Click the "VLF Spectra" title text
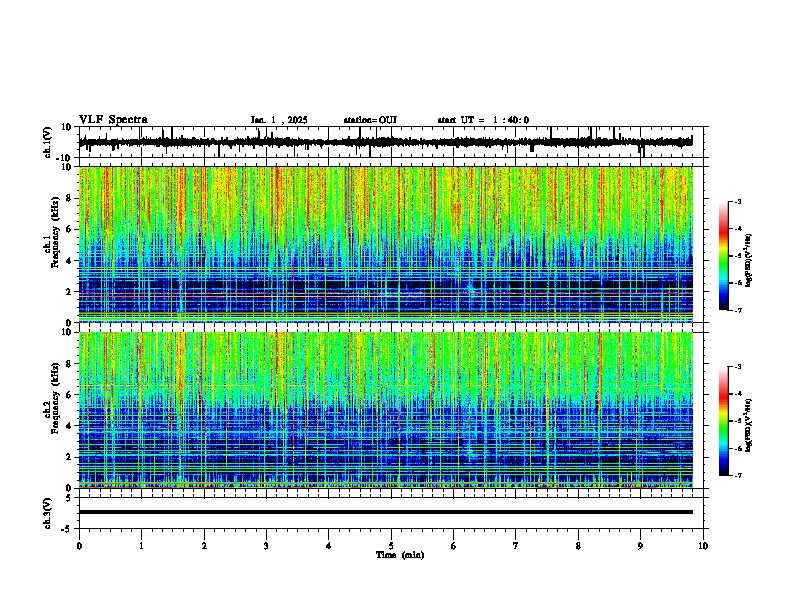792x612 pixels. coord(113,120)
